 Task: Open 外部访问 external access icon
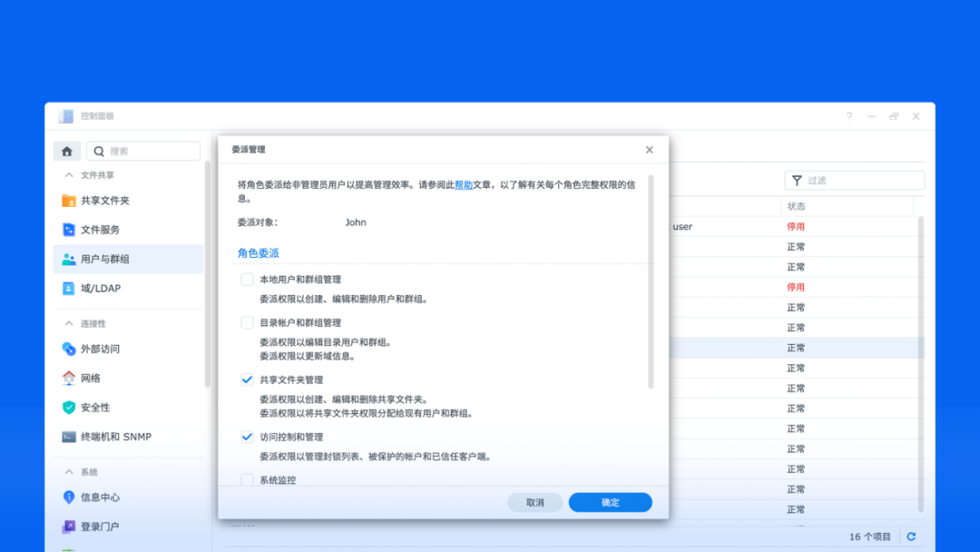pyautogui.click(x=69, y=349)
